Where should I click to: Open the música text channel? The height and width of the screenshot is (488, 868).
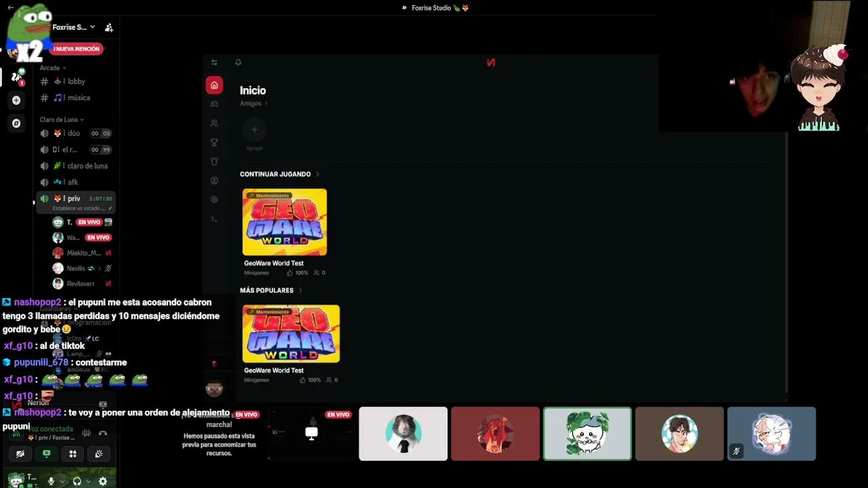(x=75, y=98)
